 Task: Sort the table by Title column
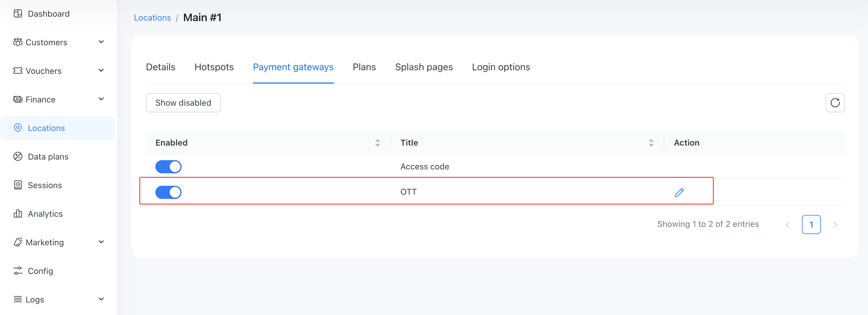pos(651,143)
